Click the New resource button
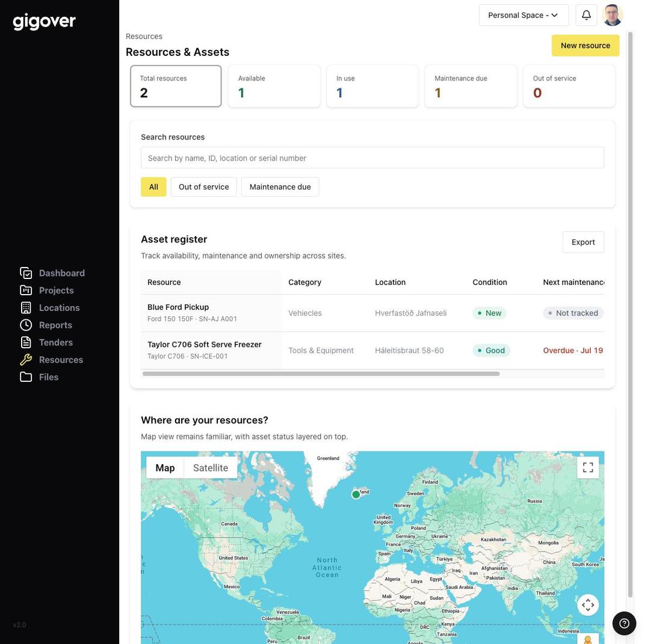The height and width of the screenshot is (644, 645). (x=585, y=45)
